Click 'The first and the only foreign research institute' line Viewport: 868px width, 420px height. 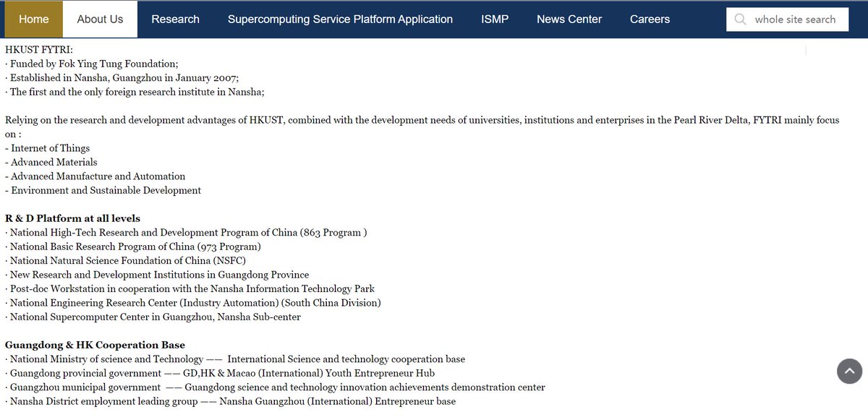tap(135, 92)
